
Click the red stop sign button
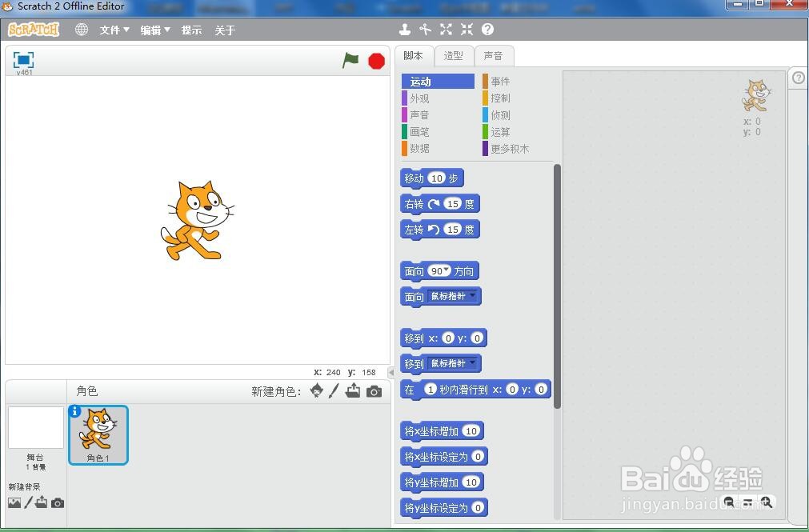pos(377,61)
